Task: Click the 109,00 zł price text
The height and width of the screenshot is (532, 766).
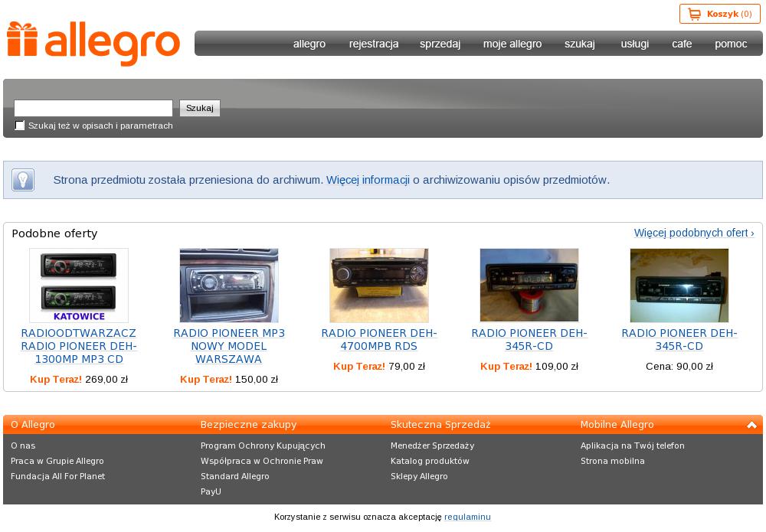Action: (x=557, y=367)
